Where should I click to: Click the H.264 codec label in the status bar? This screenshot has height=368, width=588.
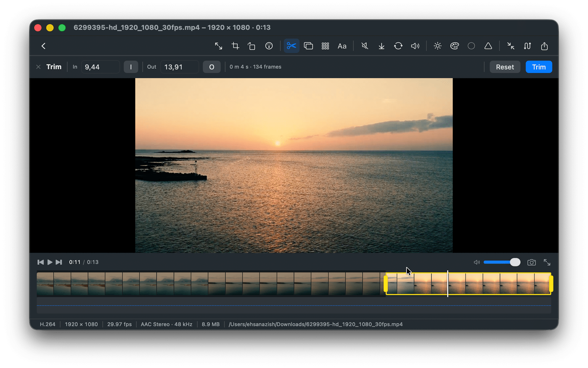tap(47, 324)
